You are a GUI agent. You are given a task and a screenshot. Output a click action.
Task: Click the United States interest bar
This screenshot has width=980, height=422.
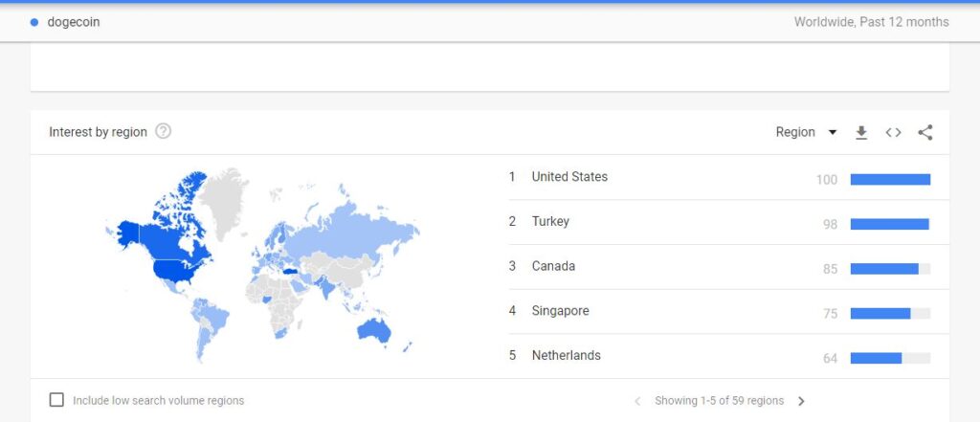[x=890, y=180]
